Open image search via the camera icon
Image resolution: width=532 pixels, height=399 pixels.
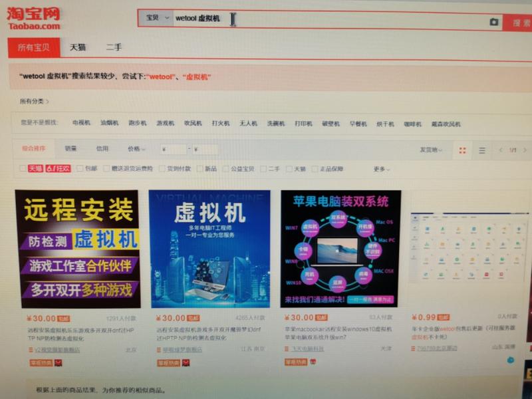pyautogui.click(x=493, y=21)
